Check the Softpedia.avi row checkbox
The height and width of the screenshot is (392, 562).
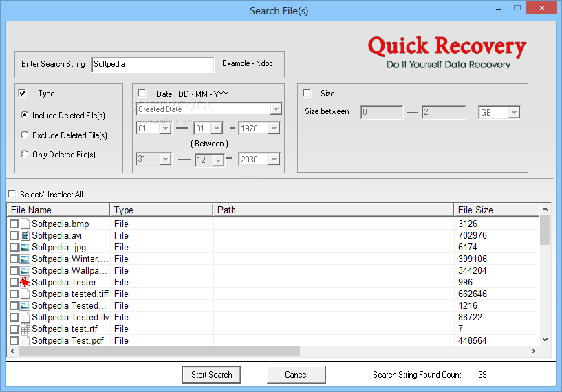tap(14, 236)
